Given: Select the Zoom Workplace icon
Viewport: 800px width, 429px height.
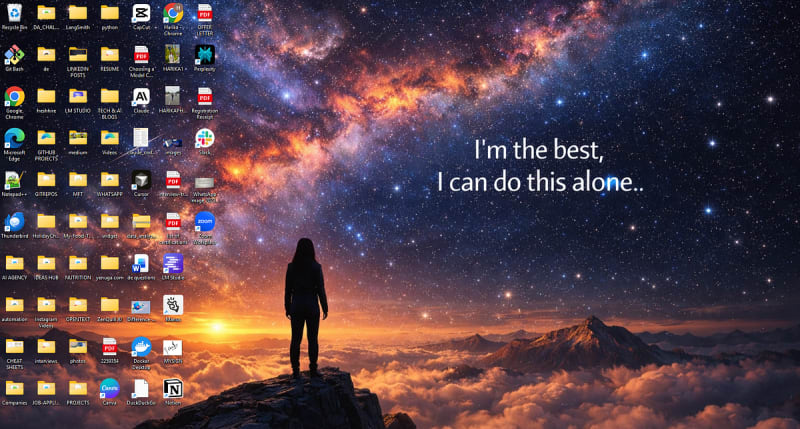Looking at the screenshot, I should click(x=205, y=222).
